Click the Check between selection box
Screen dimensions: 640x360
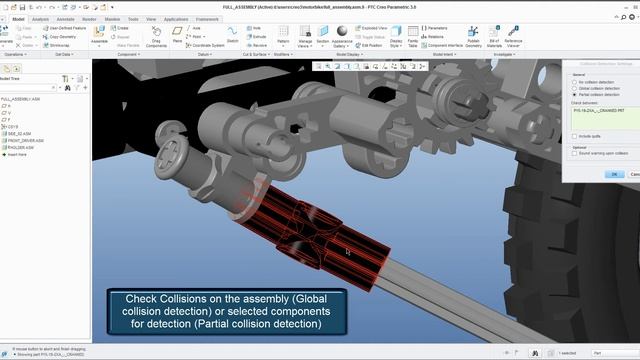[x=605, y=119]
